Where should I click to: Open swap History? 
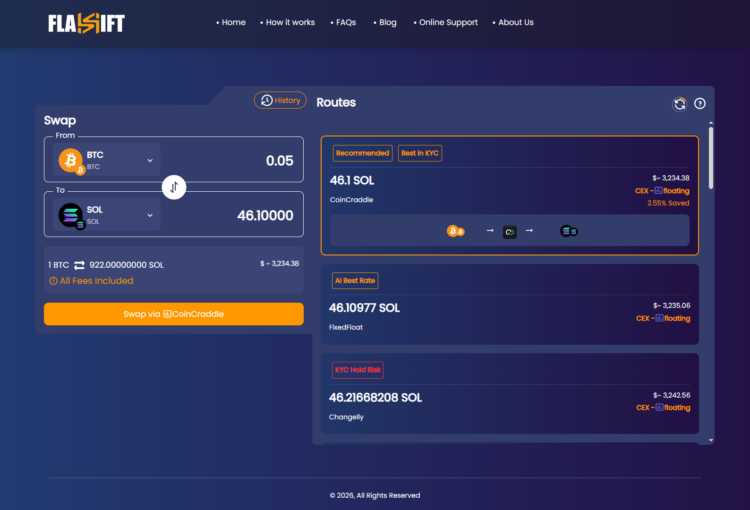click(280, 100)
